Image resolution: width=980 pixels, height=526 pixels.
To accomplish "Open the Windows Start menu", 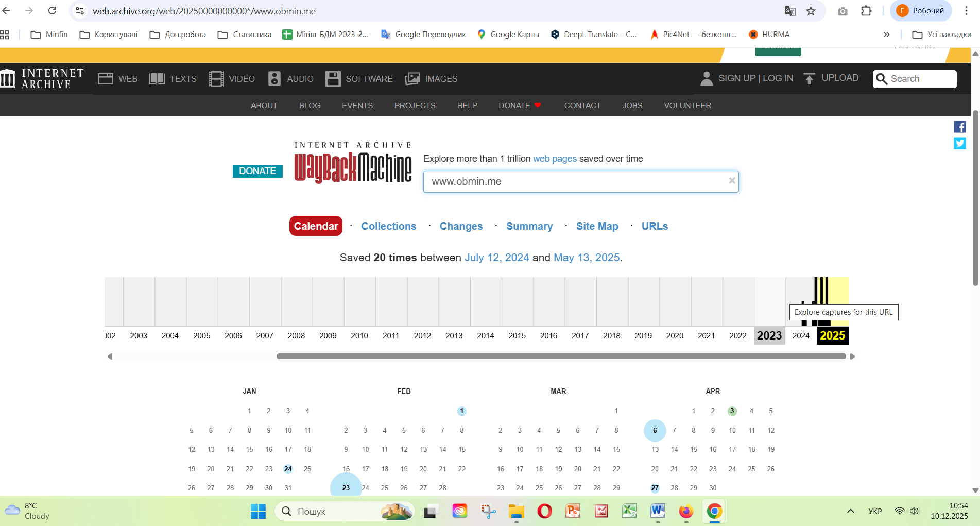I will tap(258, 511).
